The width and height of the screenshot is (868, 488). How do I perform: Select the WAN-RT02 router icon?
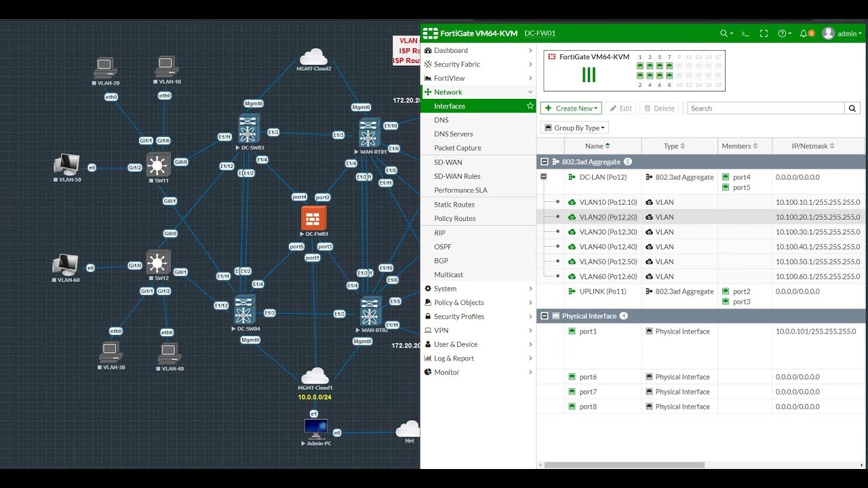pos(370,311)
